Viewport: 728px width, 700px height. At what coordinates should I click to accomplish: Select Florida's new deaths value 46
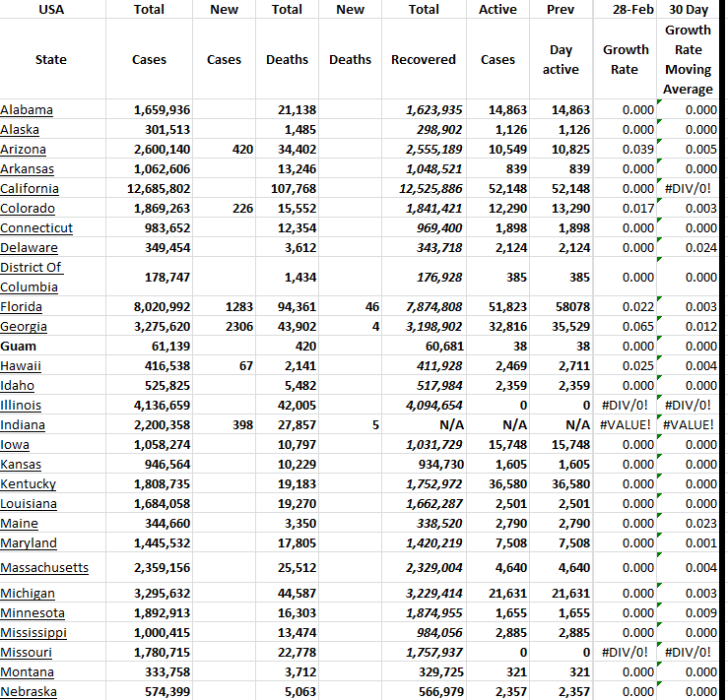(x=371, y=306)
